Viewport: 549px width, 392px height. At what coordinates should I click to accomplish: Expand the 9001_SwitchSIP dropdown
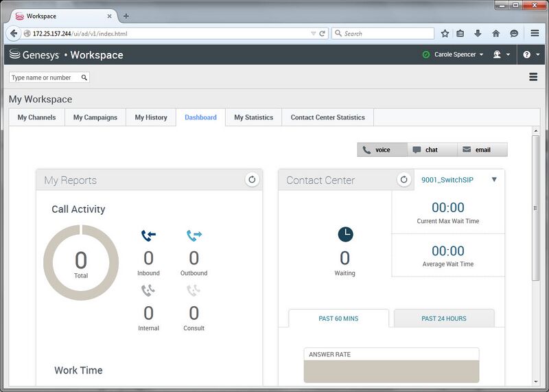pyautogui.click(x=494, y=180)
